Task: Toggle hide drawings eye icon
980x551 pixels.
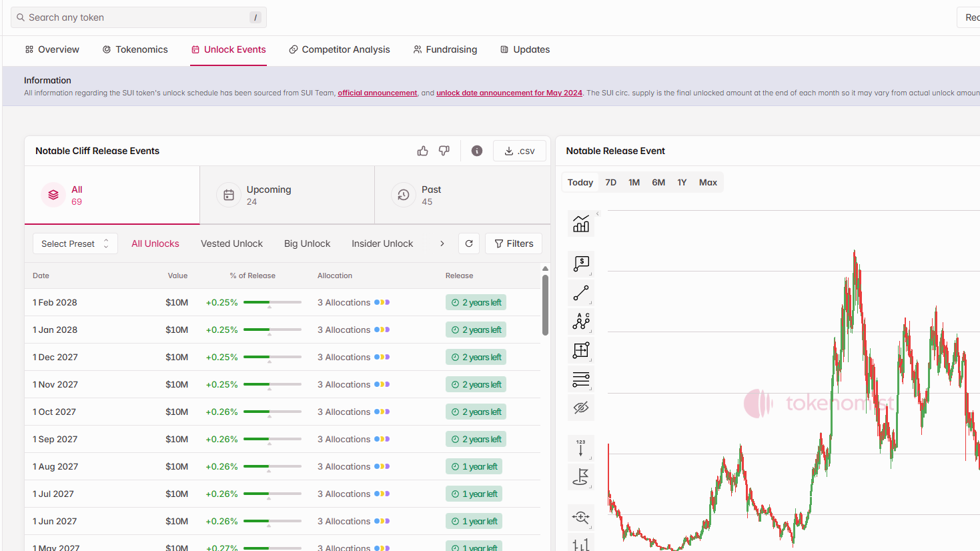Action: point(581,408)
